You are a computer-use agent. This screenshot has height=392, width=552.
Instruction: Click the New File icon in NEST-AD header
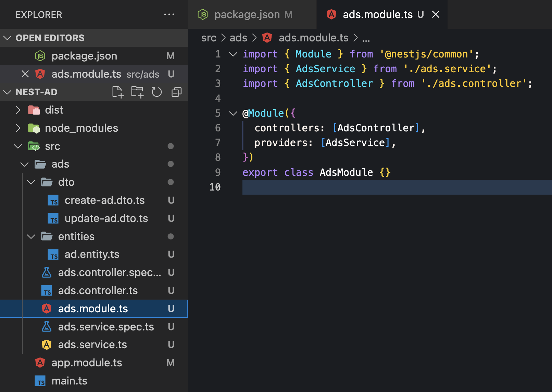[118, 92]
